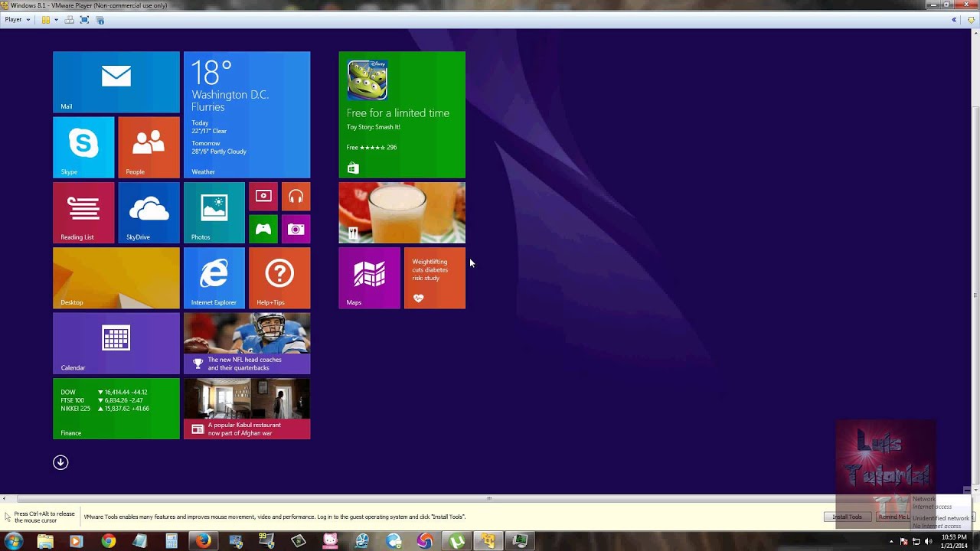Click the VMware pause virtual machine icon
The height and width of the screenshot is (551, 980).
(45, 20)
